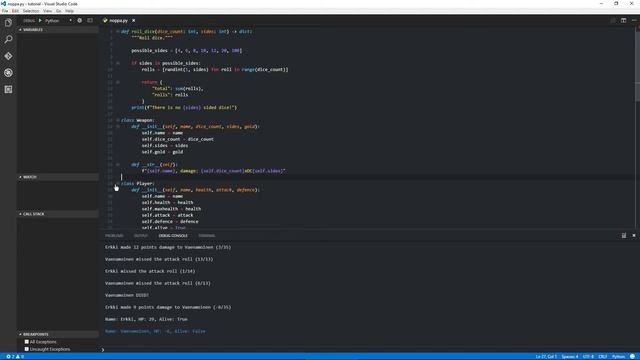Open the Source Control view
640x360 pixels.
coord(8,56)
